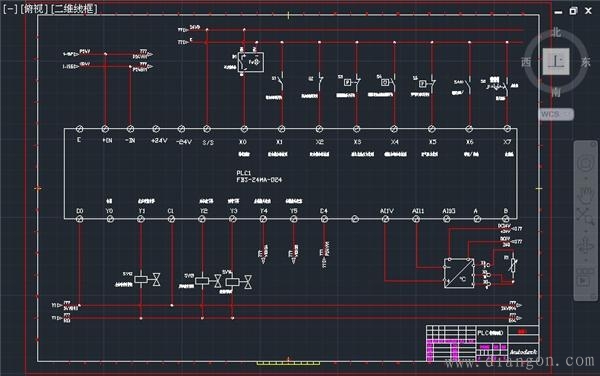Select south 南 direction on ViewCube
Image resolution: width=600 pixels, height=376 pixels.
(x=556, y=92)
